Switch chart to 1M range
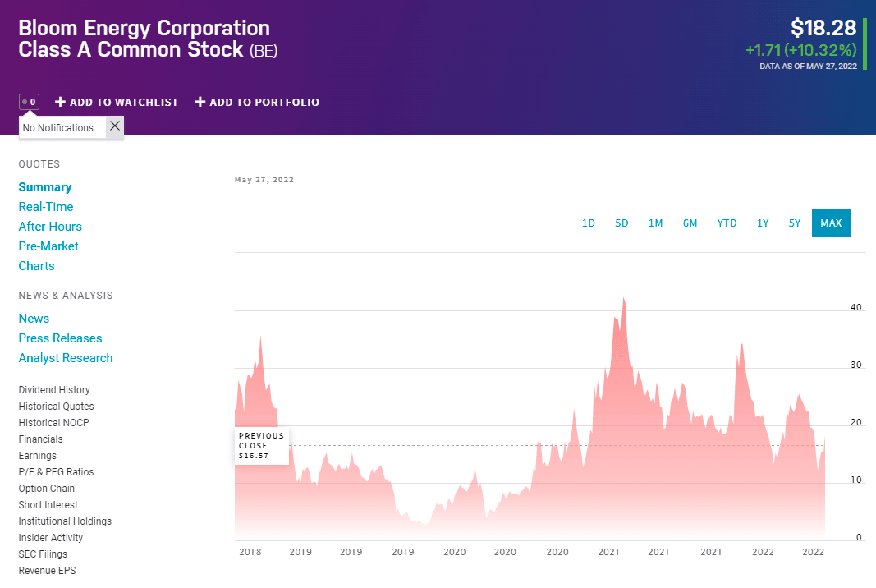Image resolution: width=876 pixels, height=588 pixels. [x=655, y=223]
